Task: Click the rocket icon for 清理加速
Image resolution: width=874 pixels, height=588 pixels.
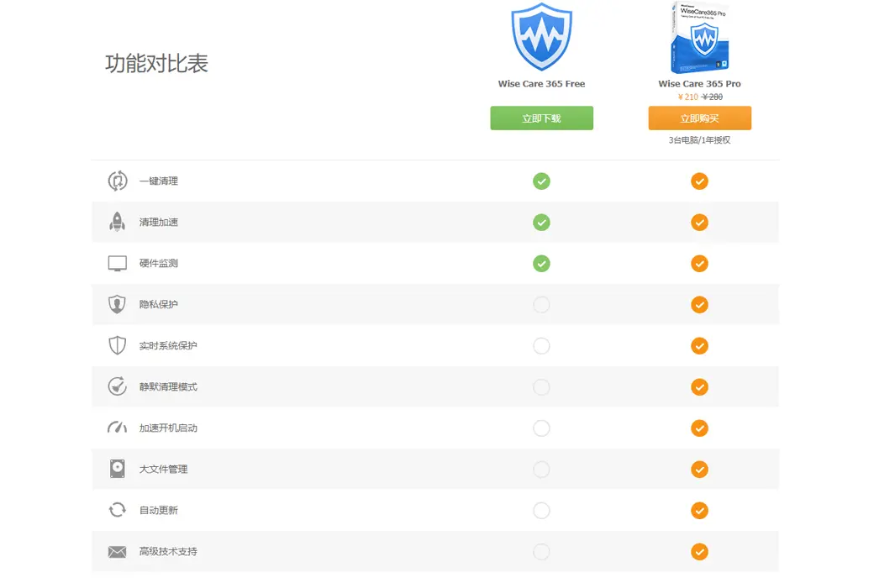Action: click(x=117, y=222)
